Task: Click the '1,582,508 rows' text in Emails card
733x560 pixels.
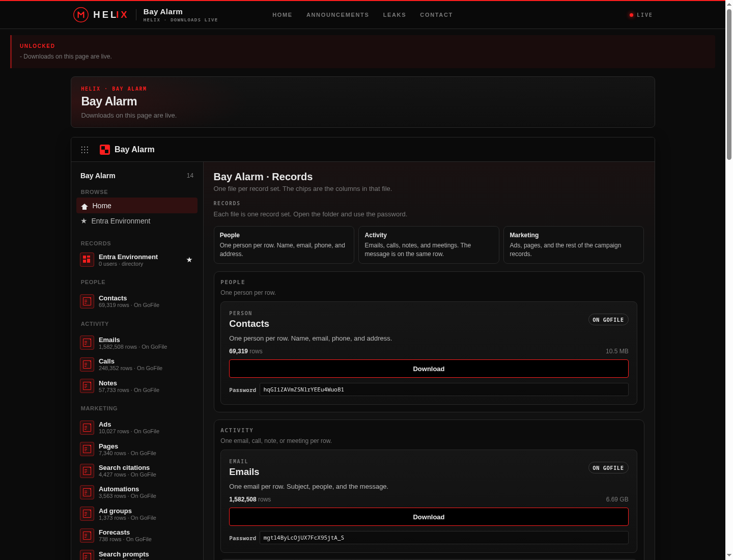Action: click(x=250, y=499)
